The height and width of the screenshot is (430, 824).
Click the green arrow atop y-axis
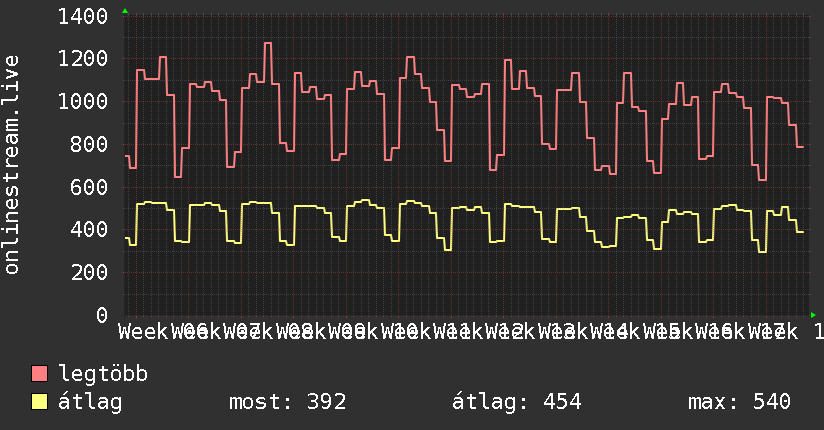(x=125, y=11)
